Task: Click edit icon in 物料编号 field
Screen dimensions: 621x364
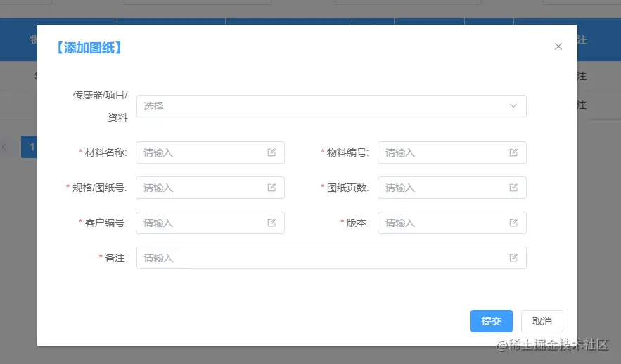Action: (x=513, y=152)
